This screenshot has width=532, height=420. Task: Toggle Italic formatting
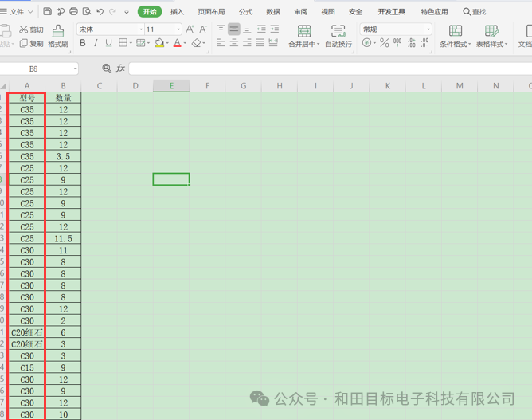pyautogui.click(x=96, y=43)
